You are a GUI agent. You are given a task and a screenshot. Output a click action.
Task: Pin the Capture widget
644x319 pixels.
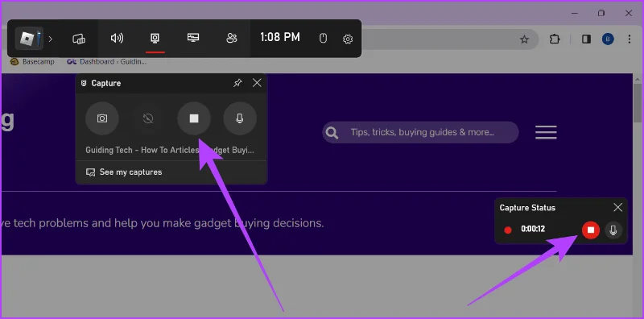tap(237, 83)
